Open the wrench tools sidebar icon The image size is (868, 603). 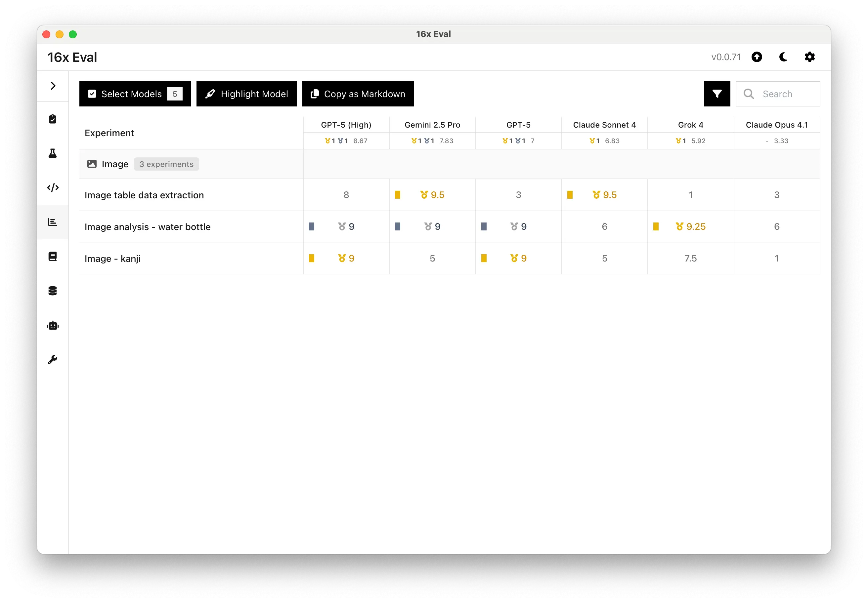click(x=53, y=360)
